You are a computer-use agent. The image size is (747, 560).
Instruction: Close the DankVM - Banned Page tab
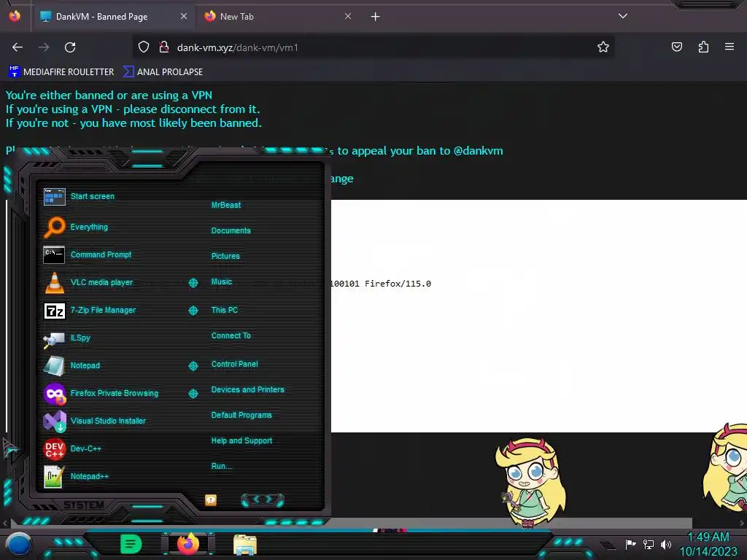click(x=183, y=16)
